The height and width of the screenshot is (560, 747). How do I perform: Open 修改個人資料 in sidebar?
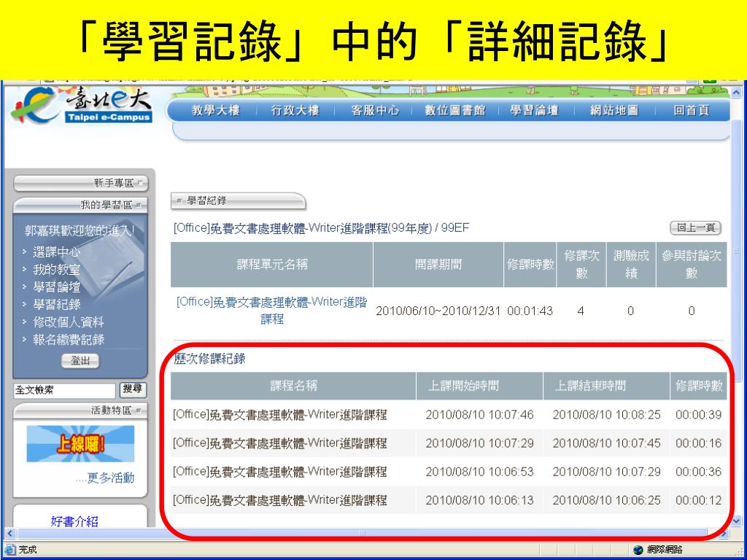click(x=68, y=322)
